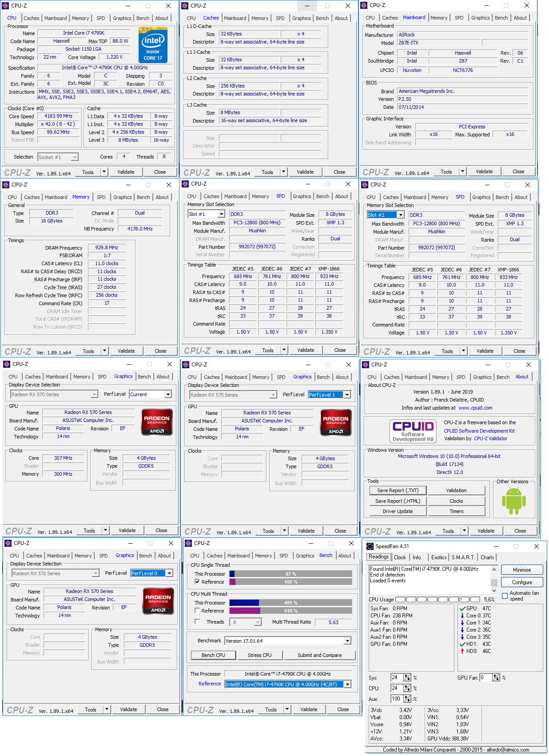The height and width of the screenshot is (756, 549).
Task: Open the Benchmark Version 17.01.64 dropdown
Action: (x=347, y=641)
